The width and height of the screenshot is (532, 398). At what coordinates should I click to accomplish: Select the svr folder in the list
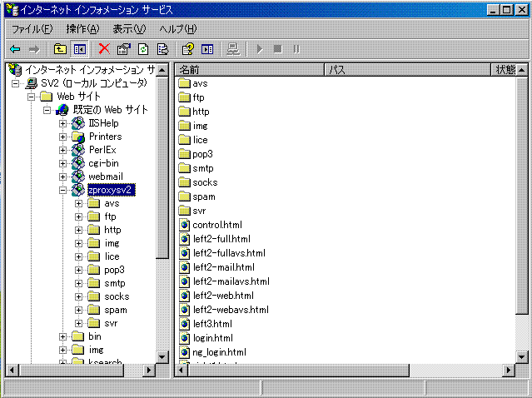(199, 211)
